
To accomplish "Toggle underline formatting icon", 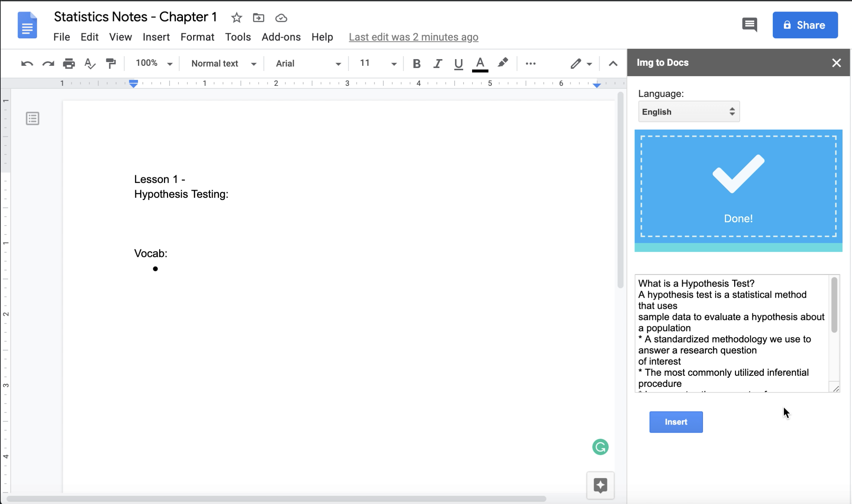I will (458, 63).
